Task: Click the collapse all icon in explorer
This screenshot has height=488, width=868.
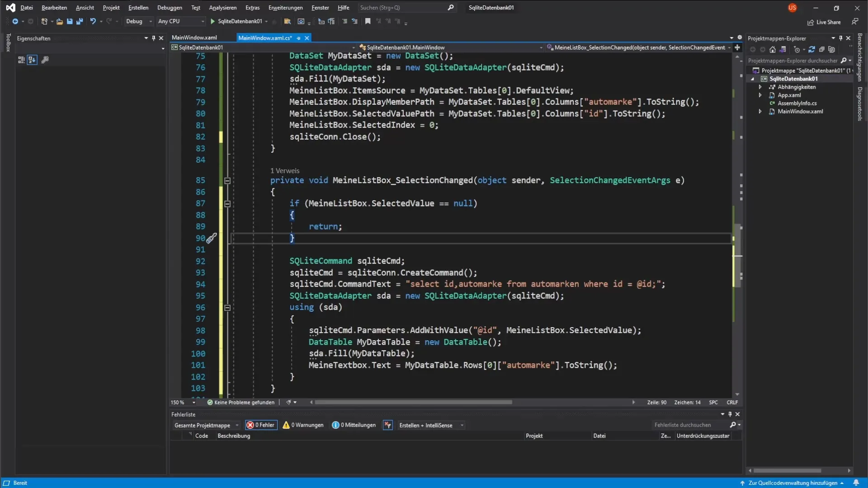Action: [x=821, y=50]
